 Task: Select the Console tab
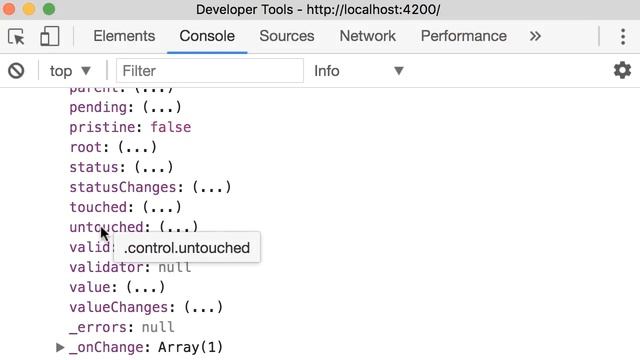click(207, 36)
